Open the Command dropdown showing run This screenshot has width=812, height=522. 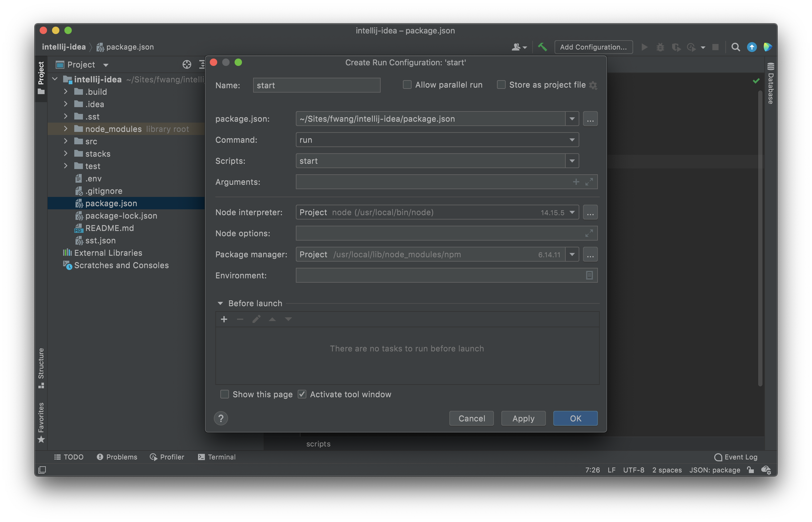572,140
